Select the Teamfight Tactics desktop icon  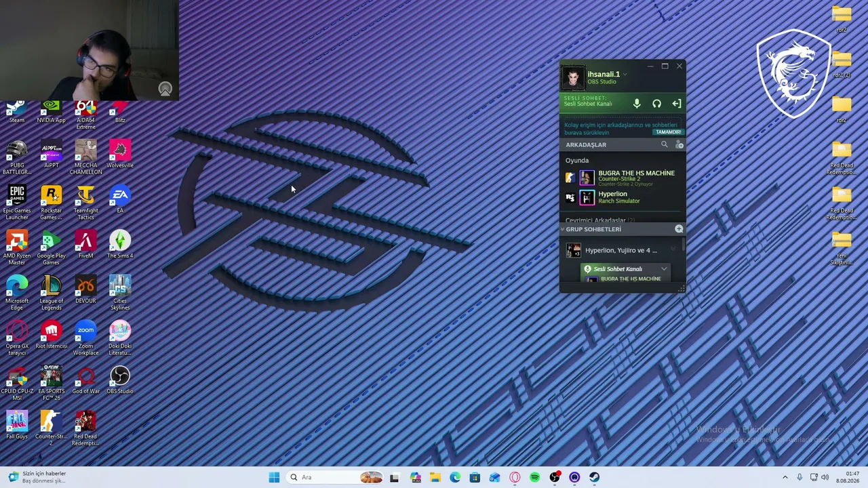point(85,203)
